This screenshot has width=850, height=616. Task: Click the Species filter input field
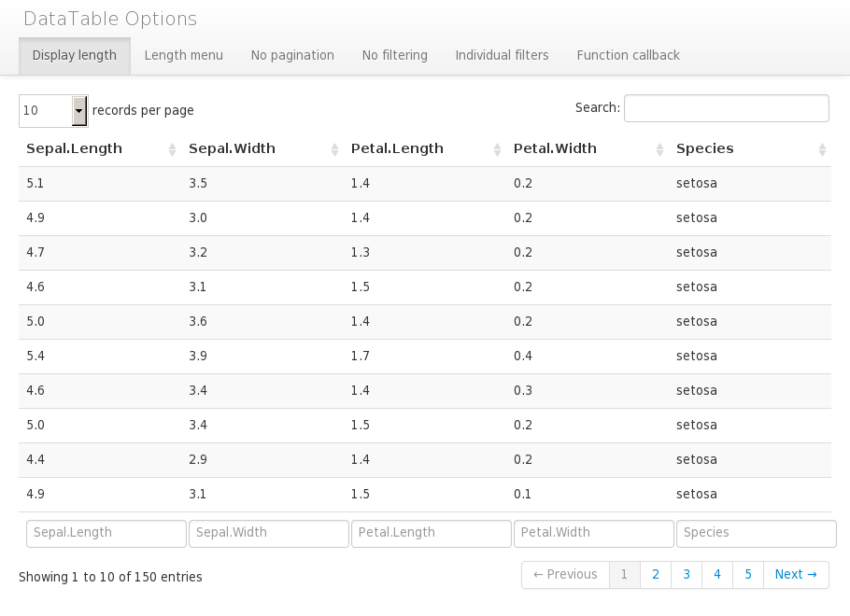[756, 533]
